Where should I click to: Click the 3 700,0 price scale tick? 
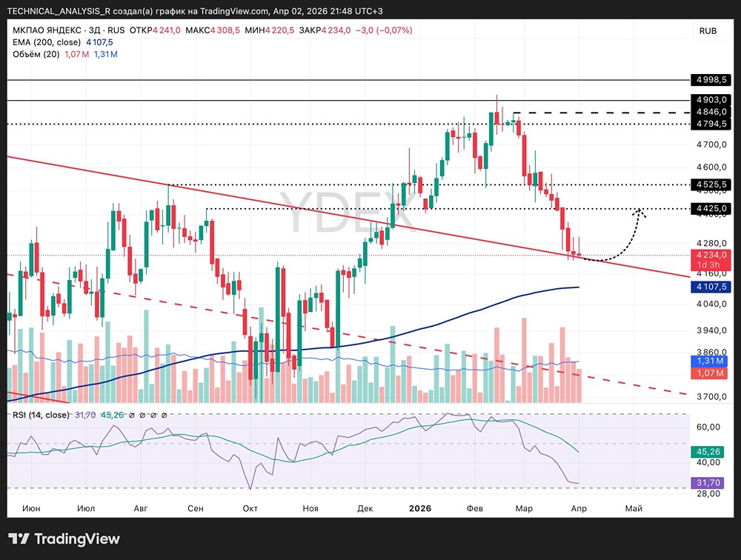(711, 396)
